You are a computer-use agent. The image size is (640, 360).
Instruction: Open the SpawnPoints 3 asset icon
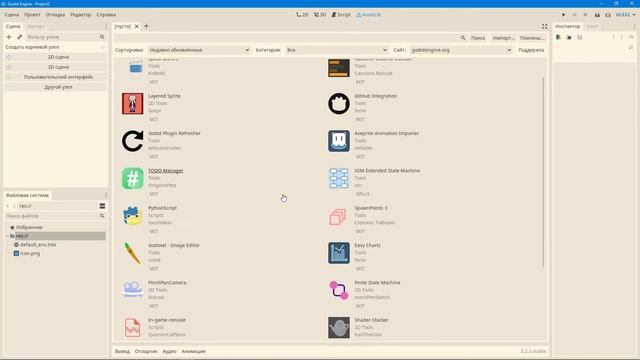339,216
